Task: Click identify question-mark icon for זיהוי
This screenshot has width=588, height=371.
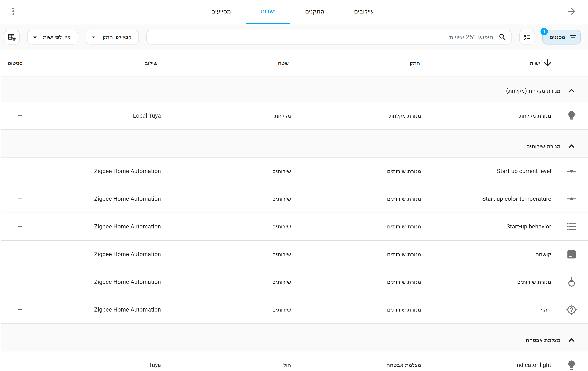Action: point(571,310)
